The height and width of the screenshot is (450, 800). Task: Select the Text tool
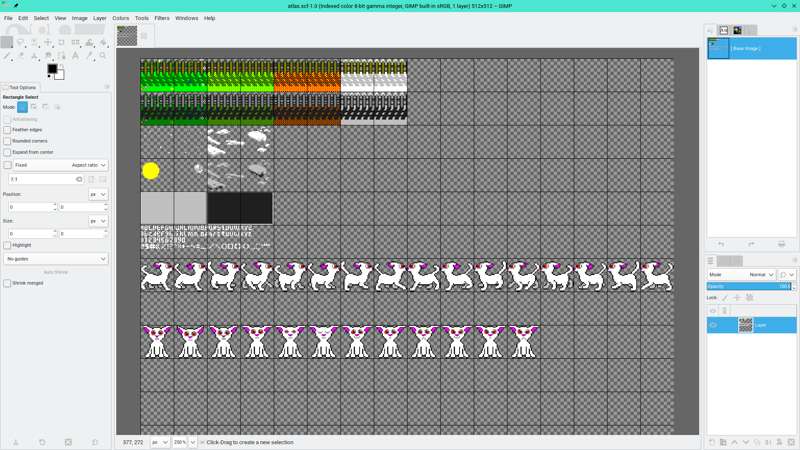75,56
